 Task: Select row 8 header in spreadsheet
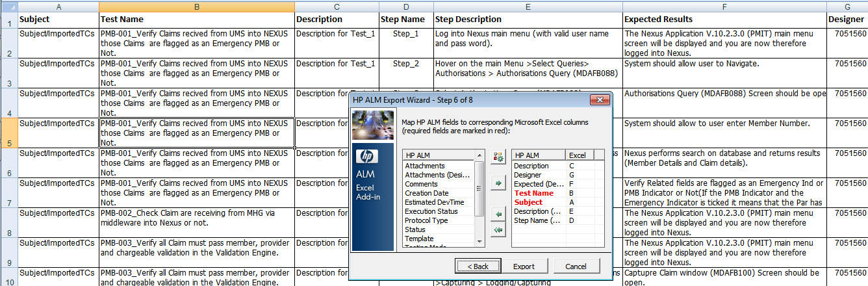8,222
